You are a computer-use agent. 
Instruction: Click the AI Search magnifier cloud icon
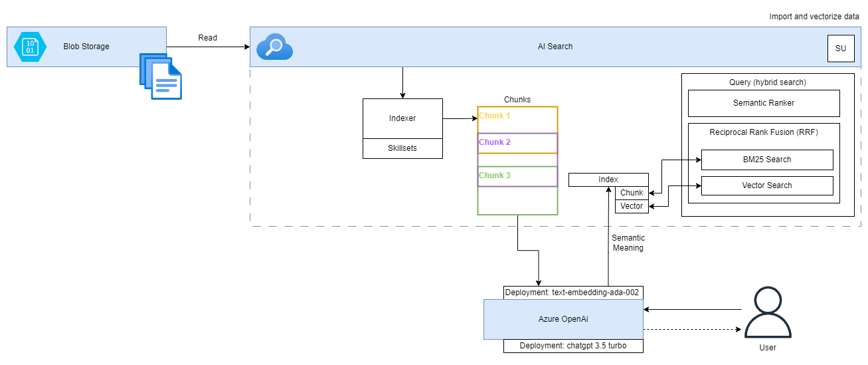point(275,47)
